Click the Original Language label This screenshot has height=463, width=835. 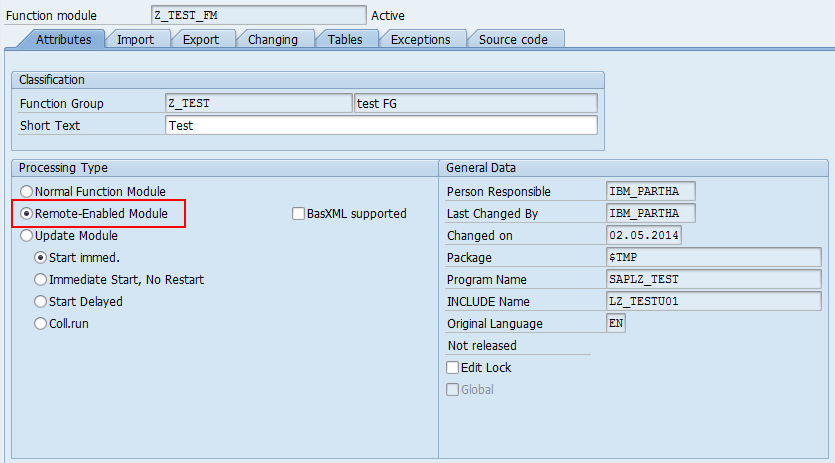(495, 324)
